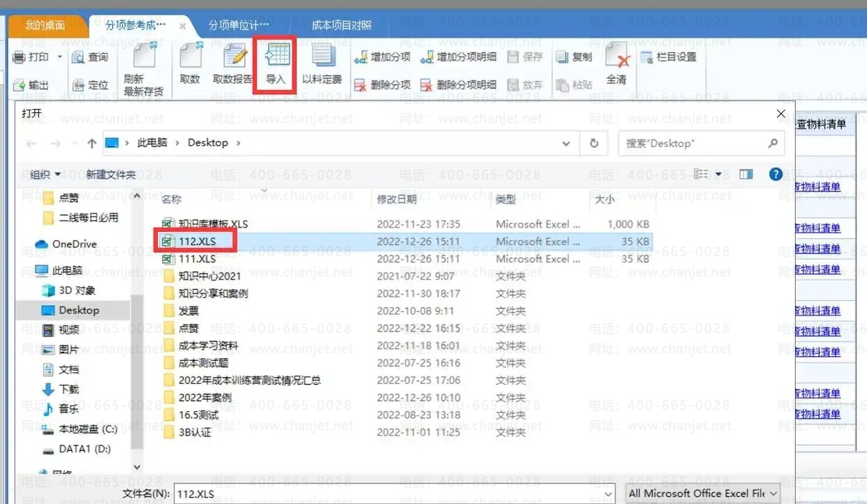The width and height of the screenshot is (867, 504).
Task: Switch to the 成本项目对照 tab
Action: pos(341,25)
